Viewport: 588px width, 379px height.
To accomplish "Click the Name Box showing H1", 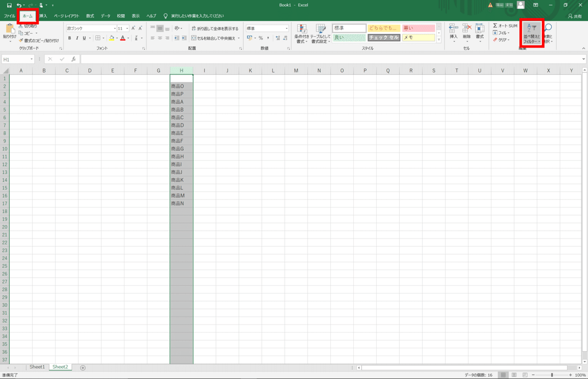I will tap(18, 59).
